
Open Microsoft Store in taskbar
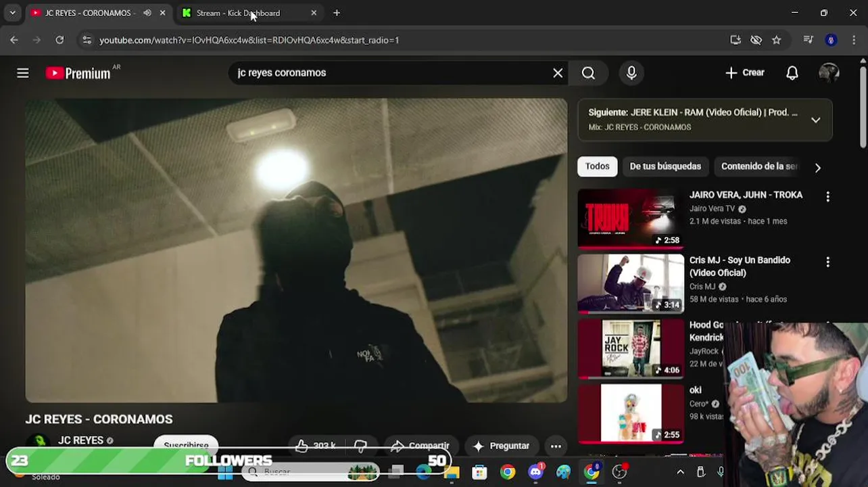(x=479, y=472)
